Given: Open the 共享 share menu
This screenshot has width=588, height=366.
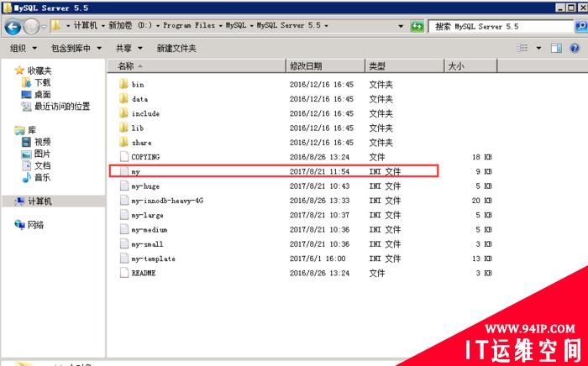Looking at the screenshot, I should pos(129,48).
